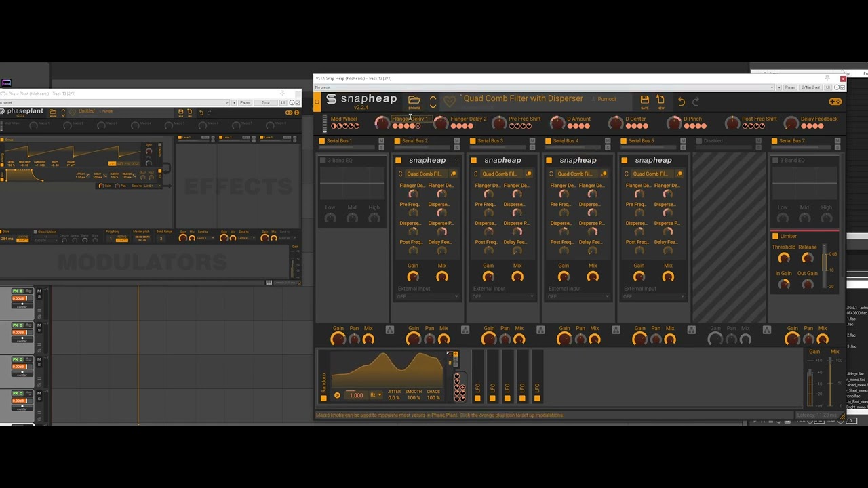Image resolution: width=868 pixels, height=488 pixels.
Task: Click the Quad Comb Filter with Disperser preset name
Action: (x=523, y=98)
